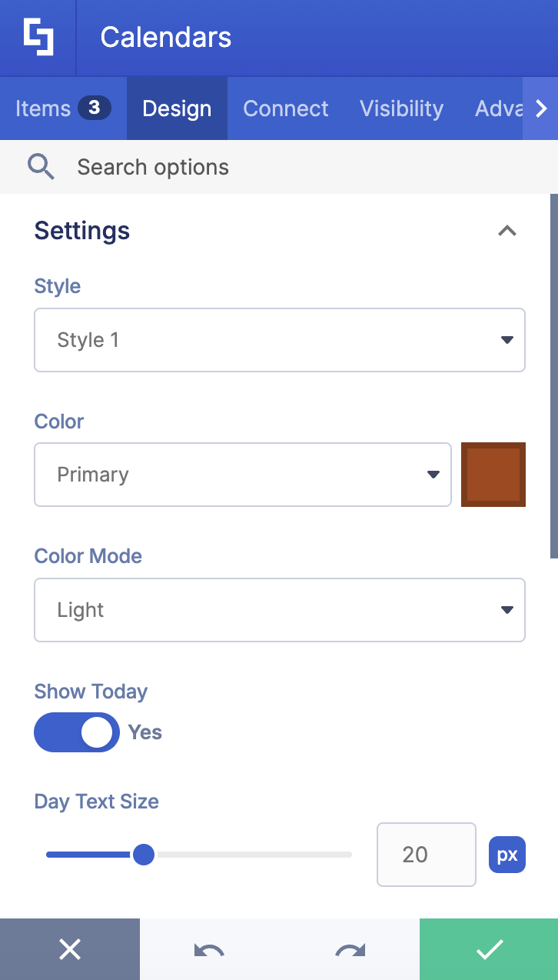
Task: Confirm changes with the green checkmark
Action: [488, 948]
